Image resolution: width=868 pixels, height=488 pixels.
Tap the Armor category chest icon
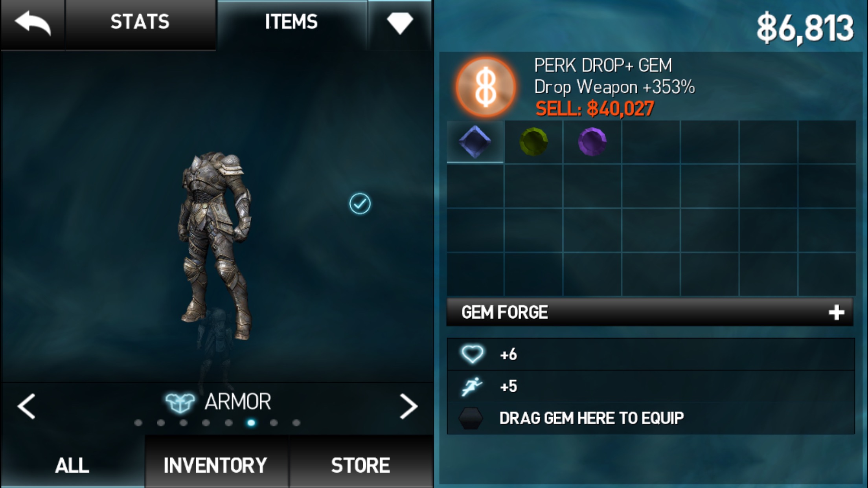click(180, 403)
